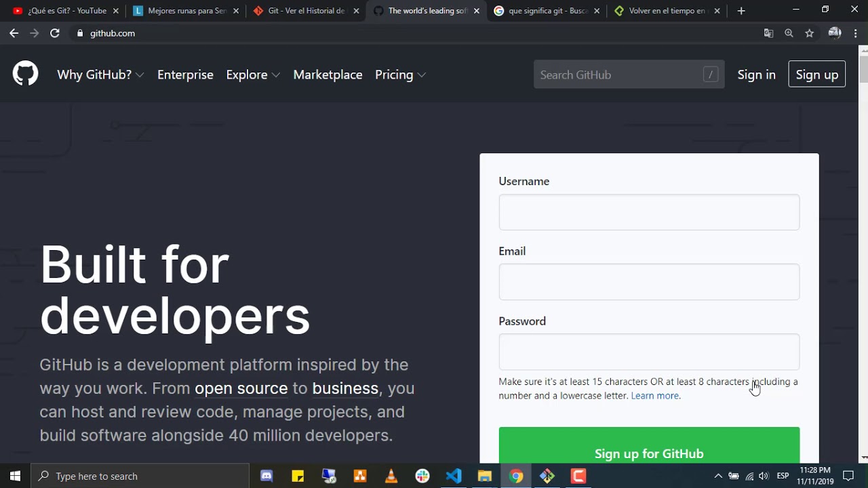The image size is (868, 488).
Task: Open the Marketplace page
Action: [x=328, y=75]
